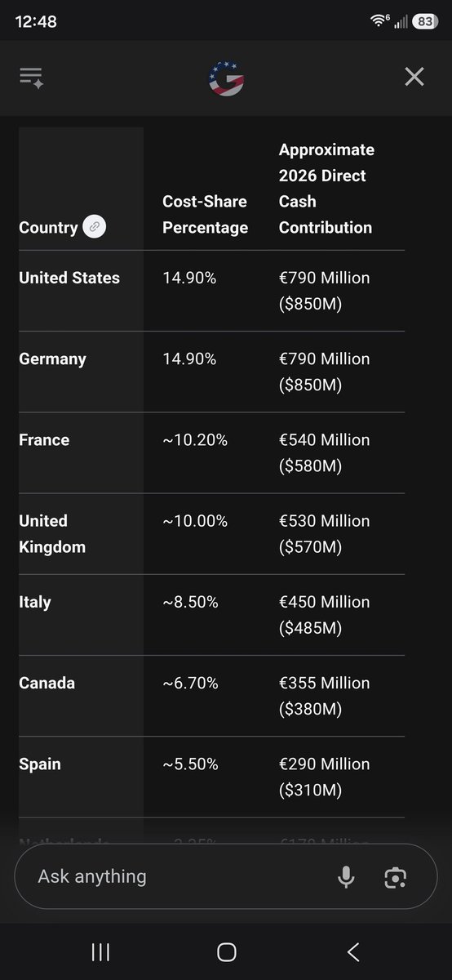
Task: Tap the United States row label
Action: pyautogui.click(x=69, y=278)
